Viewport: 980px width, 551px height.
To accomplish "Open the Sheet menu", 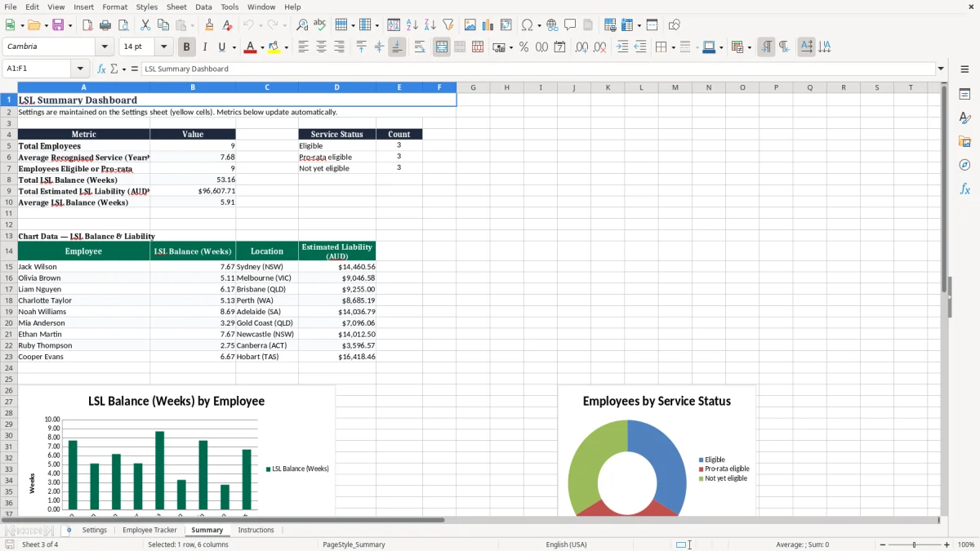I will click(x=176, y=7).
